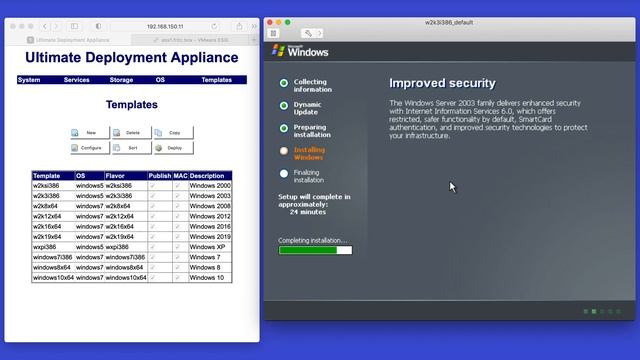Toggle MAC checkbox for wxpi386

(x=177, y=247)
